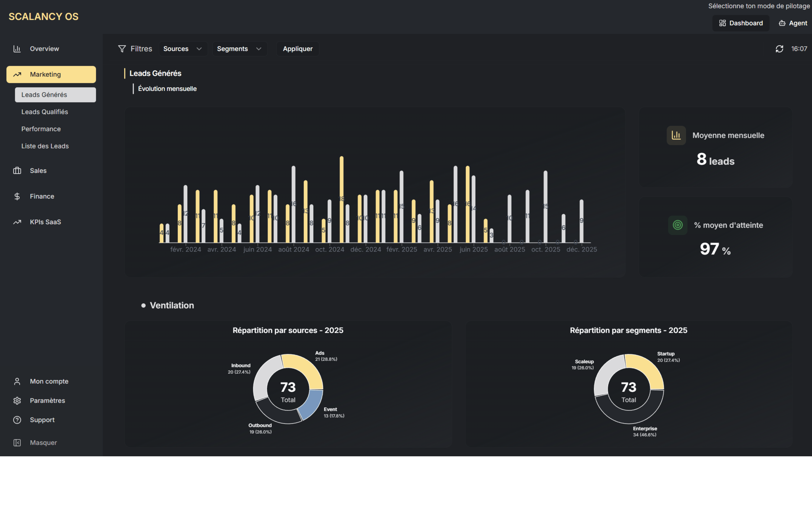812x507 pixels.
Task: Open the Filtres funnel icon
Action: [122, 49]
